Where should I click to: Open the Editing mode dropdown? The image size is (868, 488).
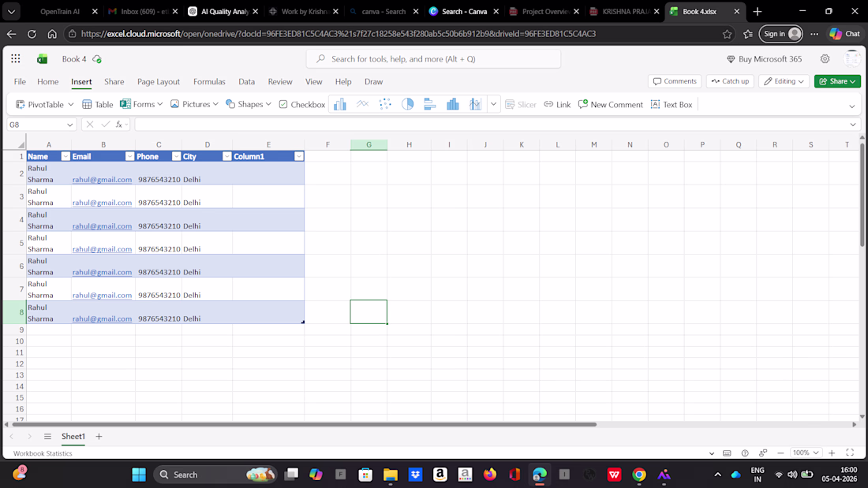[x=784, y=81]
